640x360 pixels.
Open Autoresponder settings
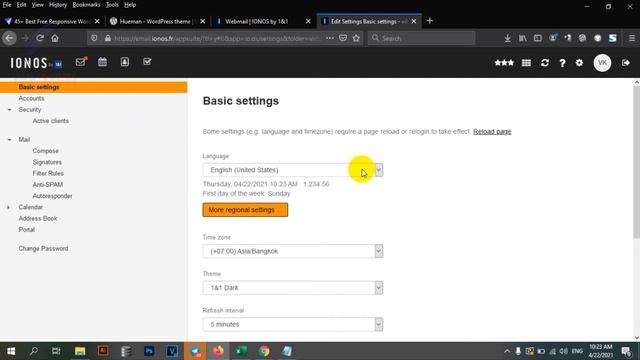click(52, 196)
